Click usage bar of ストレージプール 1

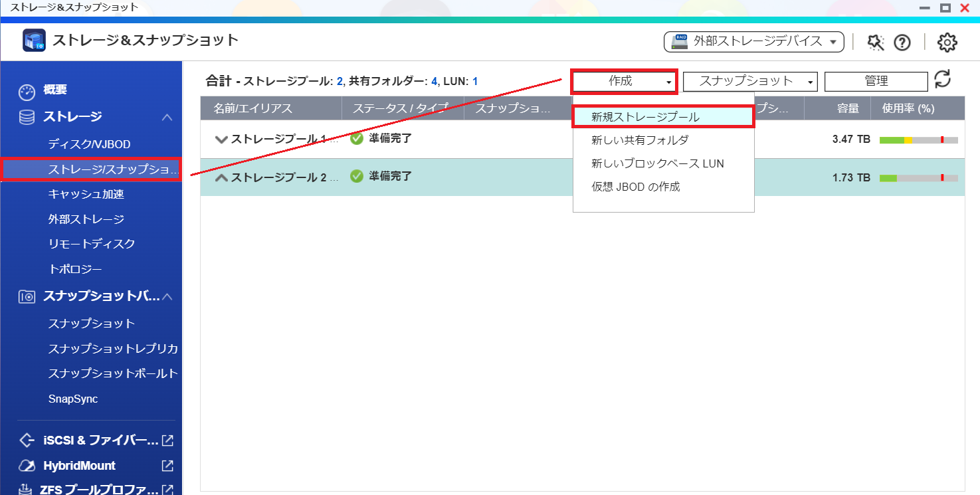[919, 140]
